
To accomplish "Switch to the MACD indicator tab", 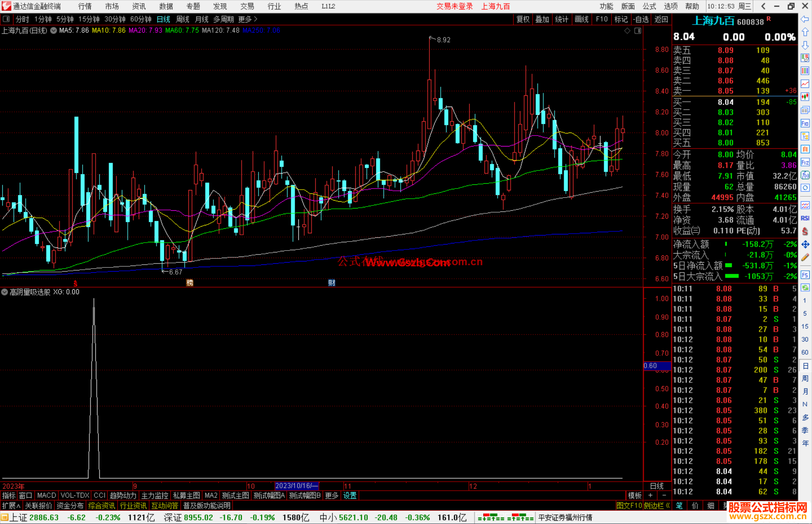I will click(46, 495).
